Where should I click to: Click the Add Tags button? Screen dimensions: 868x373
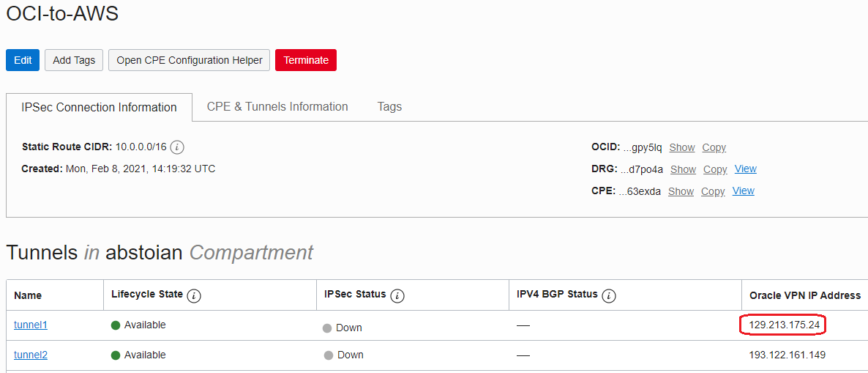pyautogui.click(x=74, y=60)
